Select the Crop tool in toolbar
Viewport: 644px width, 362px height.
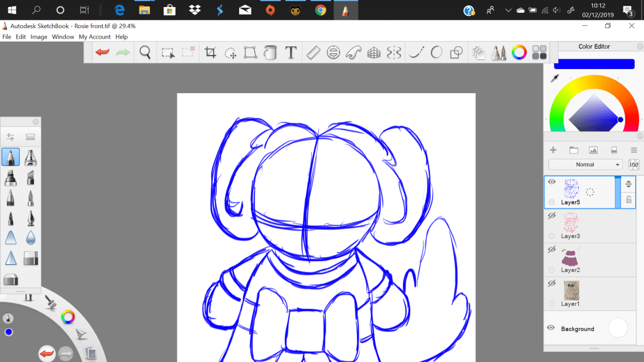click(210, 53)
